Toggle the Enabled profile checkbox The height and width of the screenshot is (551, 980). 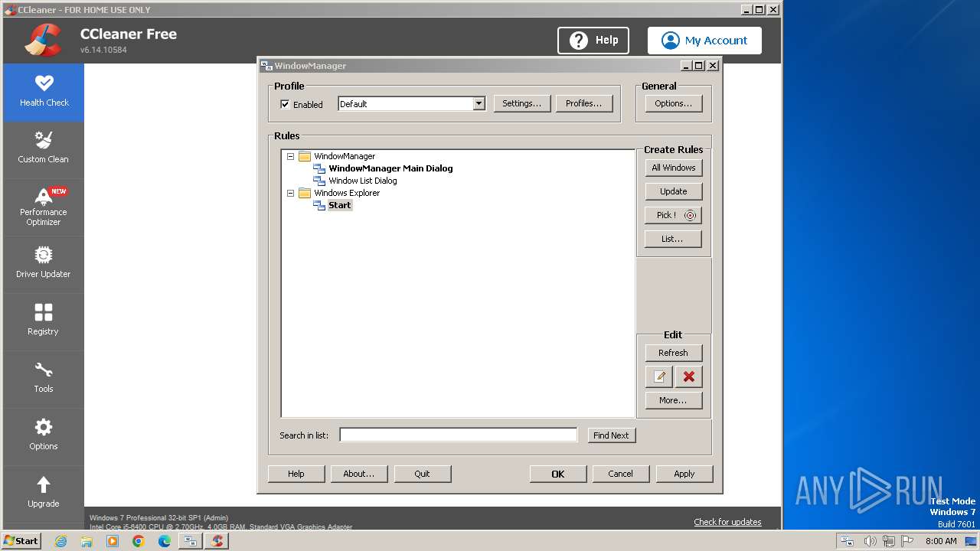(x=285, y=104)
